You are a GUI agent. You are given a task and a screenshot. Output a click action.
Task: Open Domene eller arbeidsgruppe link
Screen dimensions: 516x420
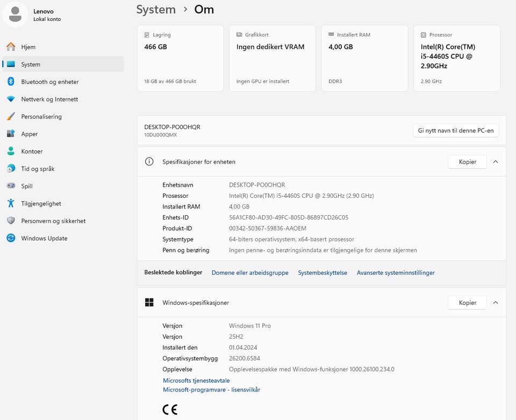(x=250, y=273)
